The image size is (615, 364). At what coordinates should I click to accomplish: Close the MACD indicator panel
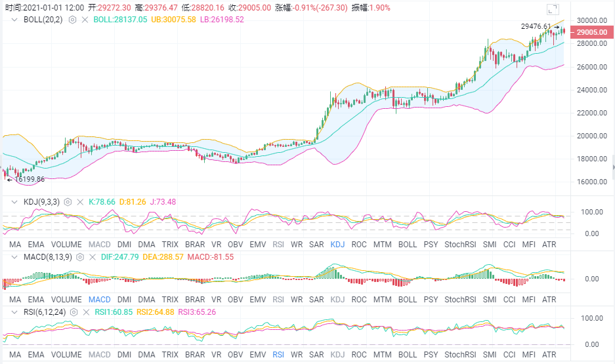(x=93, y=258)
